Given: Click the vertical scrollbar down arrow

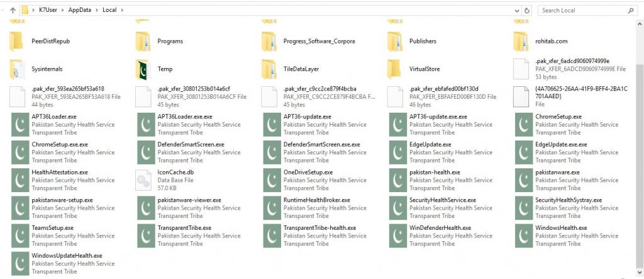Looking at the screenshot, I should pos(640,273).
